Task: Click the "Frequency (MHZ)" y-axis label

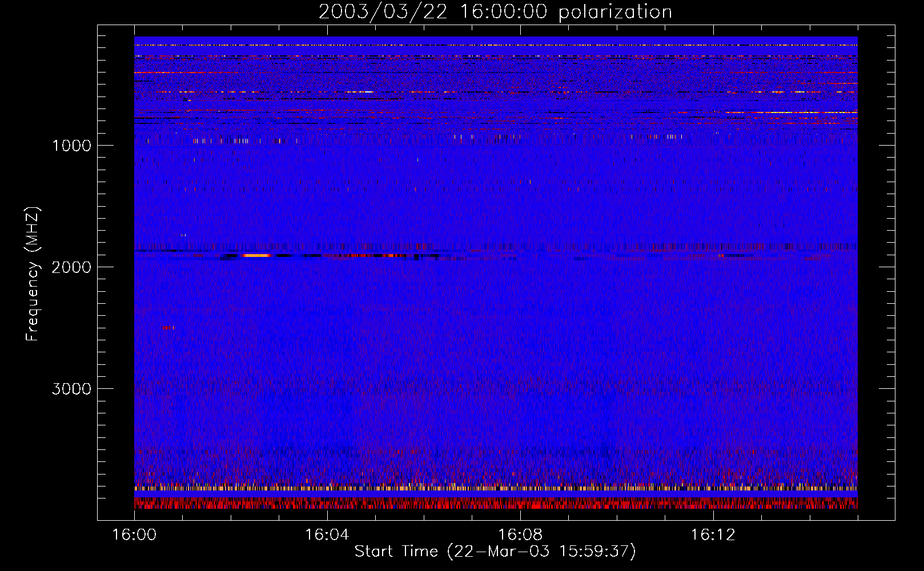Action: click(x=33, y=274)
